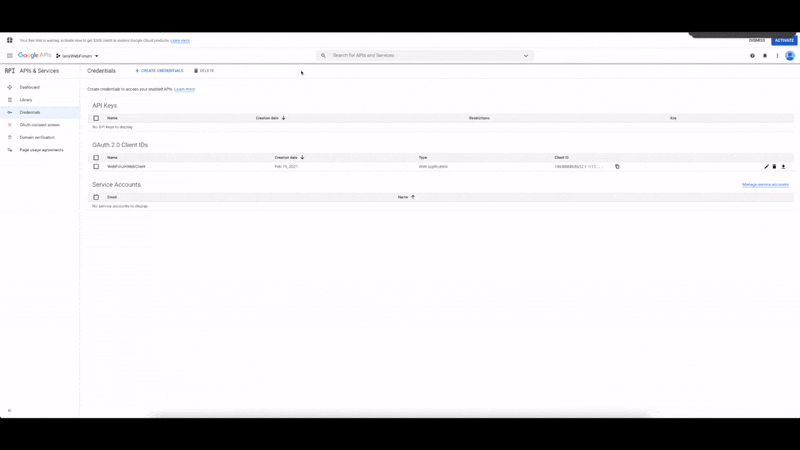Image resolution: width=800 pixels, height=450 pixels.
Task: Sort OAuth clients by Creation date arrow
Action: (303, 158)
